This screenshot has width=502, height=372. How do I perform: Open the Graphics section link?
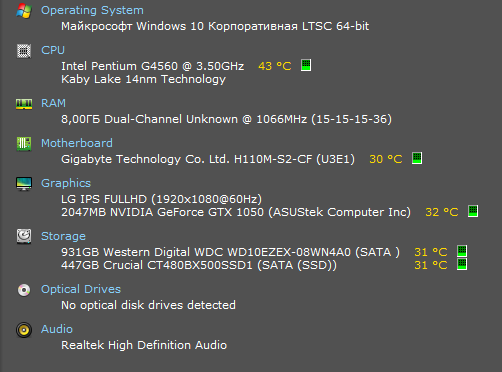66,183
